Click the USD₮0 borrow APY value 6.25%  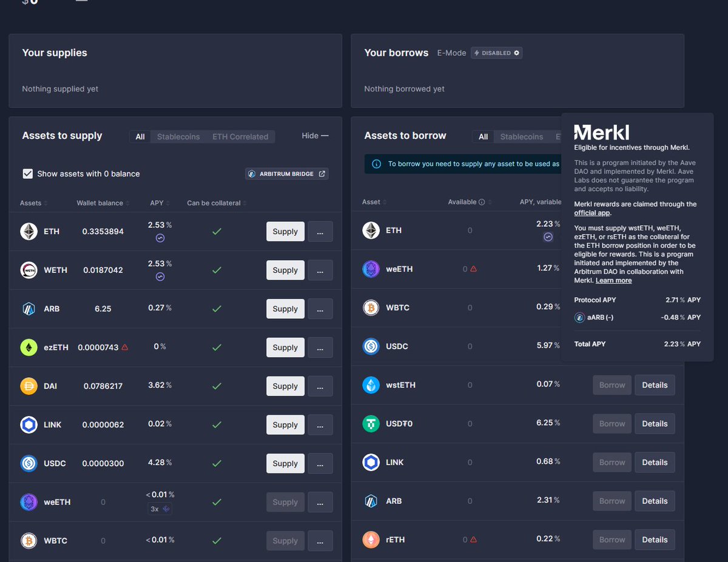pyautogui.click(x=548, y=423)
